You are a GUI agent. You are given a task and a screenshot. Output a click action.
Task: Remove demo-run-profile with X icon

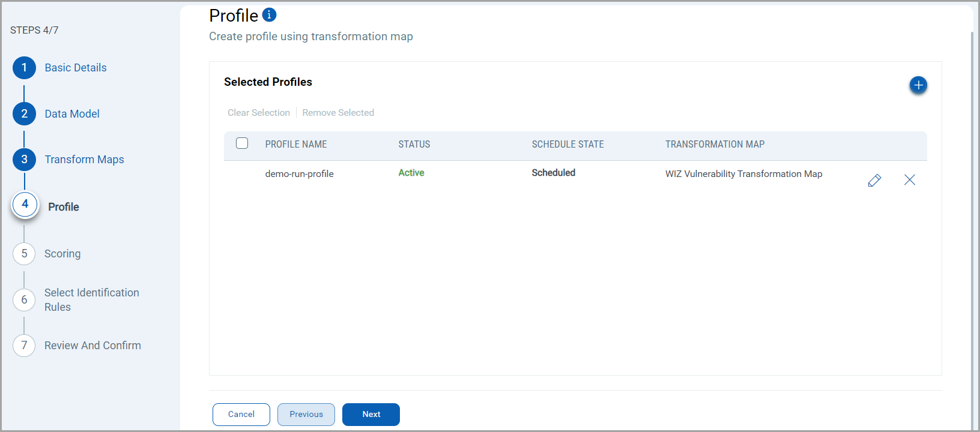909,180
